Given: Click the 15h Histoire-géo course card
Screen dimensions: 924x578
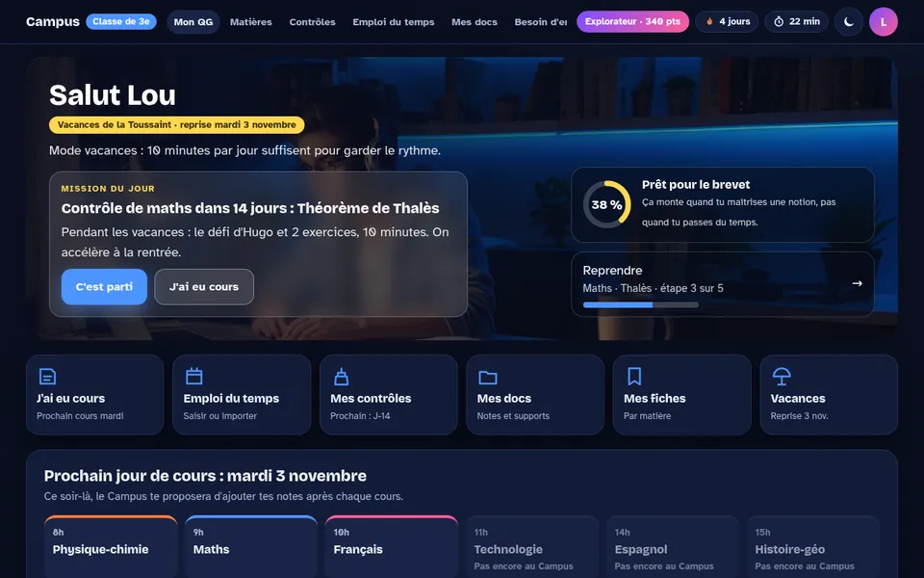Looking at the screenshot, I should click(x=813, y=547).
